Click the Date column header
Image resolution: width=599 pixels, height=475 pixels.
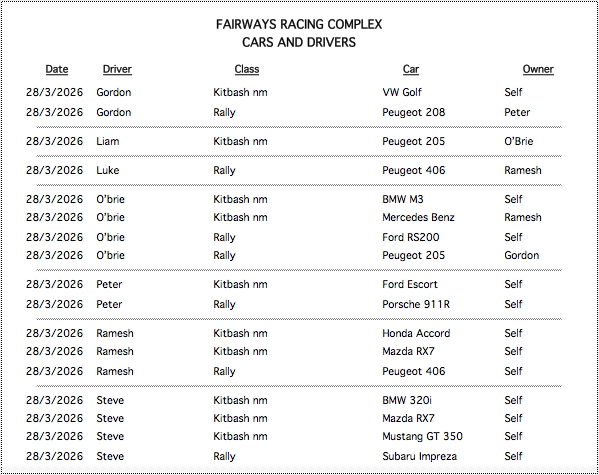pyautogui.click(x=57, y=69)
